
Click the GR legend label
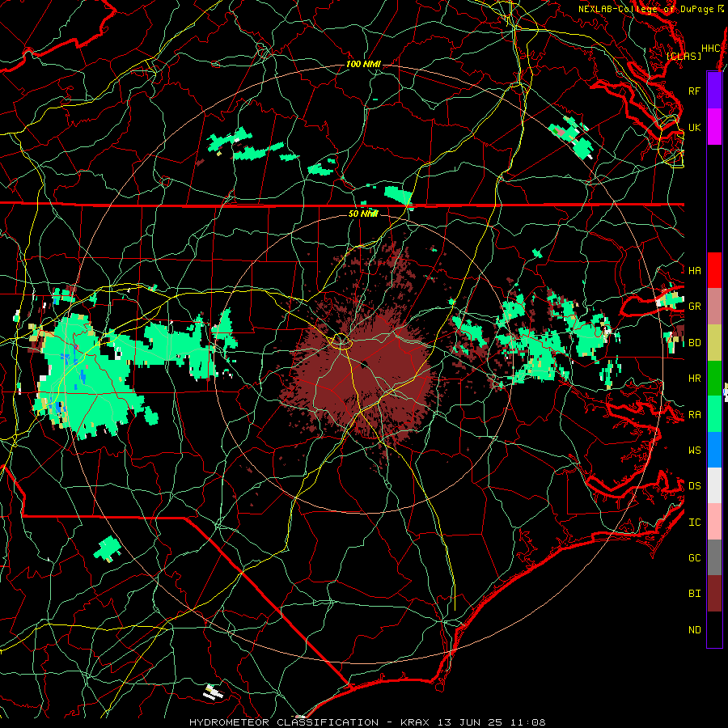695,307
